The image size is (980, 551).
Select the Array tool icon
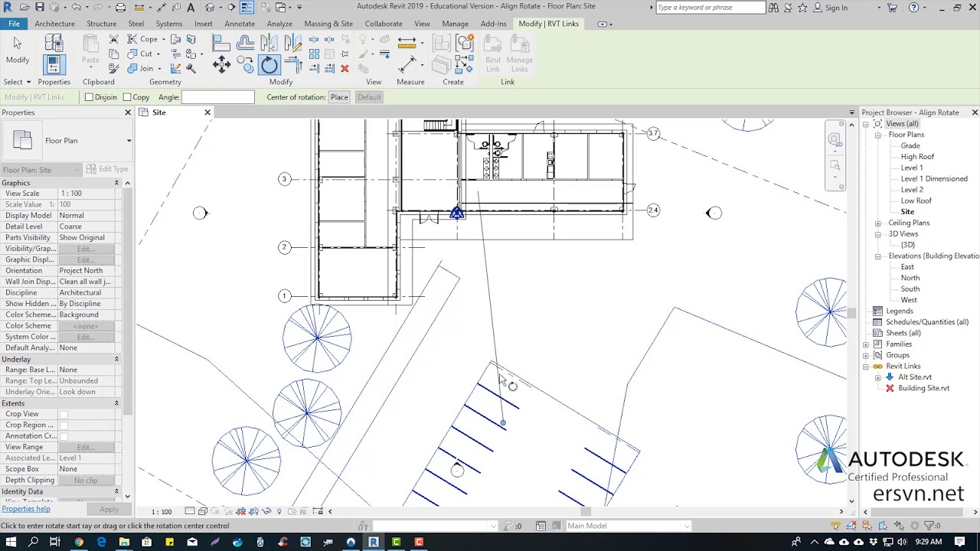(x=314, y=54)
